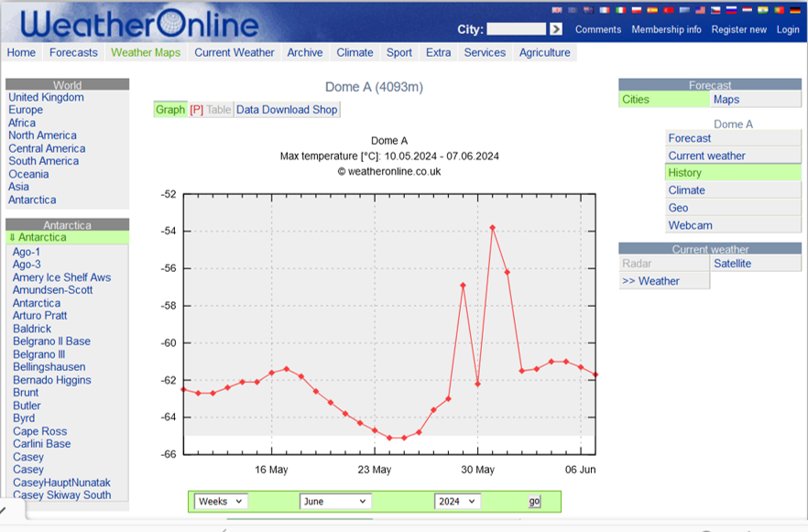Screen dimensions: 808x532
Task: Open the Data Download Shop tab
Action: pos(287,110)
